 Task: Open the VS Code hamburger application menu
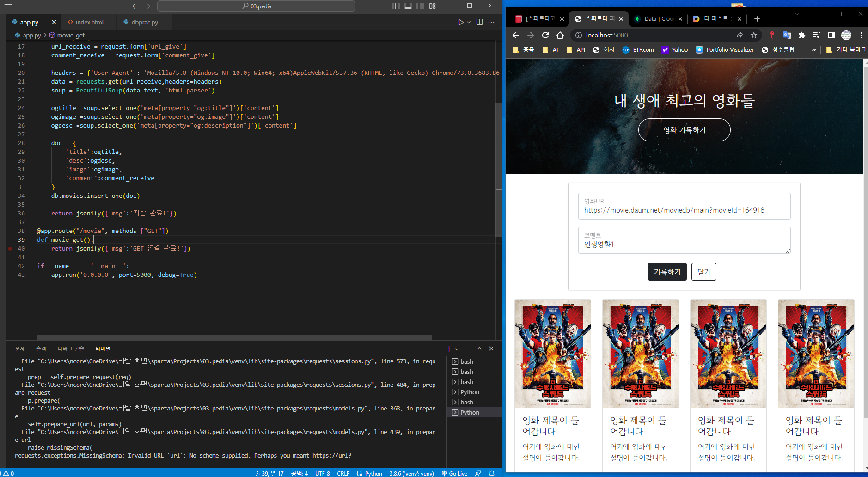click(8, 6)
